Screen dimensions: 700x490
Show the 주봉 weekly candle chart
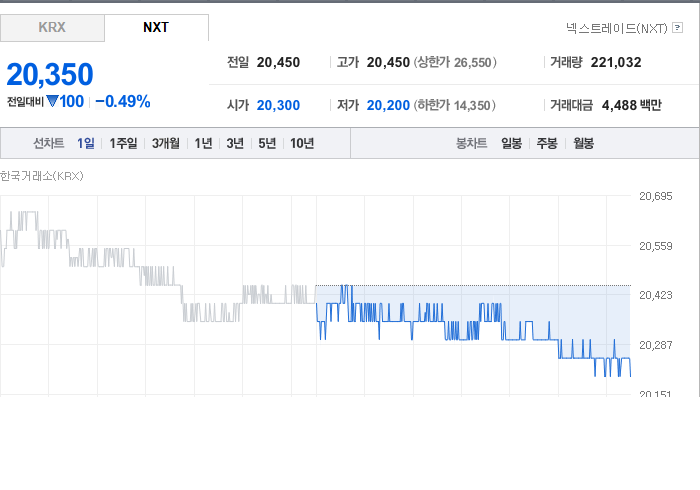[x=547, y=143]
